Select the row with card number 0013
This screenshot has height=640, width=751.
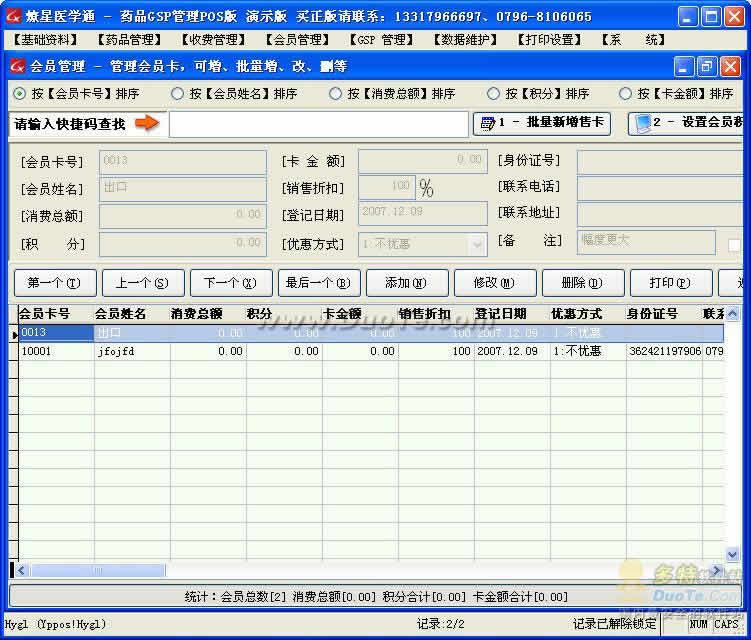click(371, 333)
